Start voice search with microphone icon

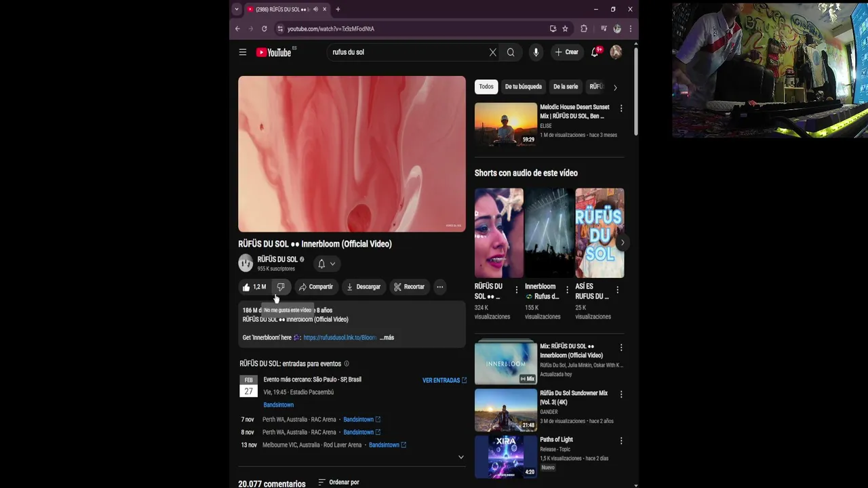tap(536, 52)
